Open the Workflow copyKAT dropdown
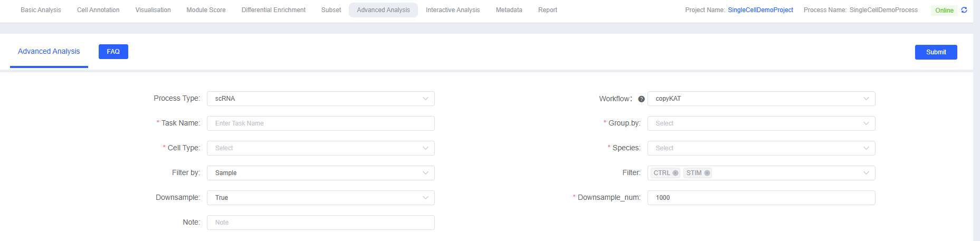Screen dimensions: 980x241 pos(760,99)
